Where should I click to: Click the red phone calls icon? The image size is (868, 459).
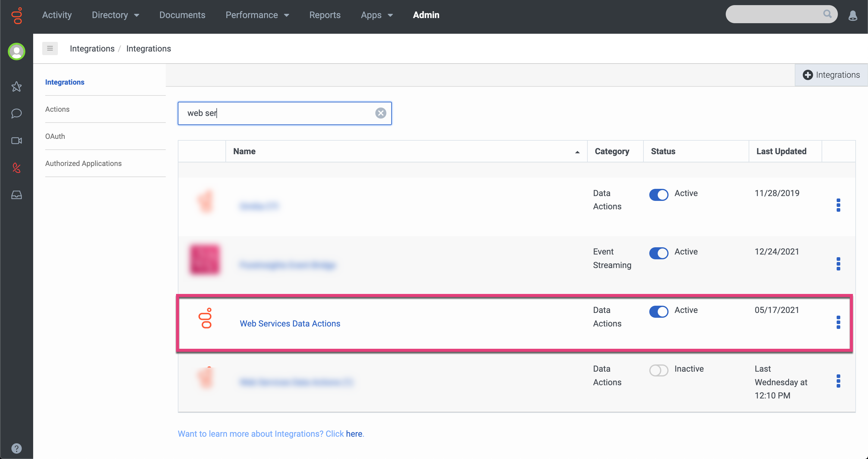click(x=16, y=168)
